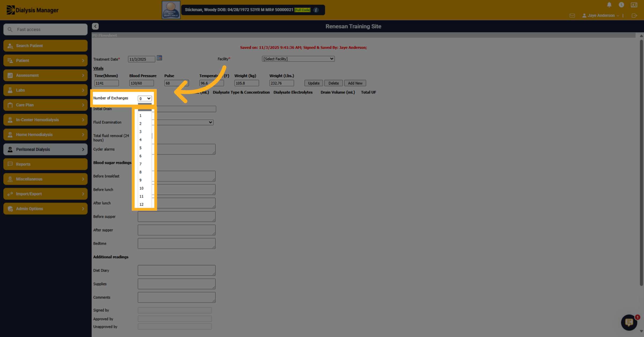Click the Weight (Lbs.) field
This screenshot has width=644, height=337.
[x=281, y=83]
